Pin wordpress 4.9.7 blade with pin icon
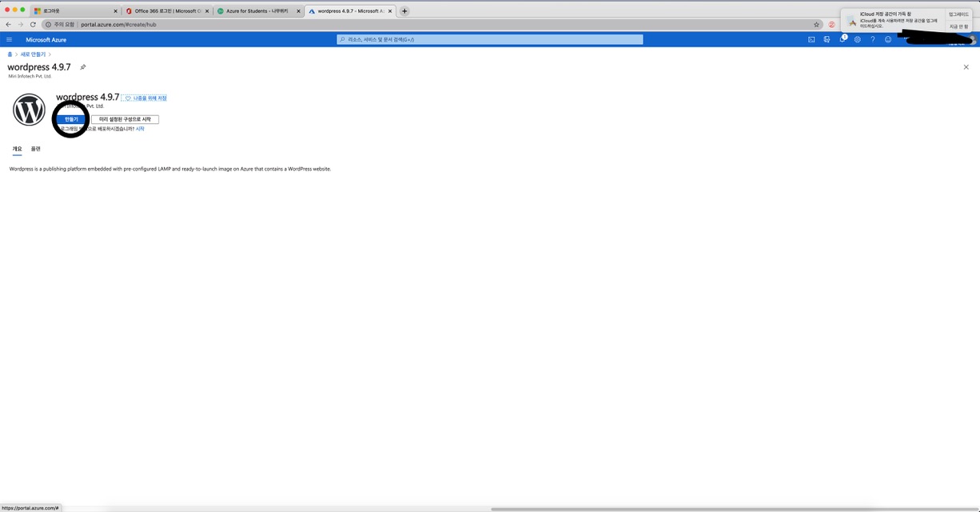Image resolution: width=980 pixels, height=512 pixels. [x=82, y=67]
